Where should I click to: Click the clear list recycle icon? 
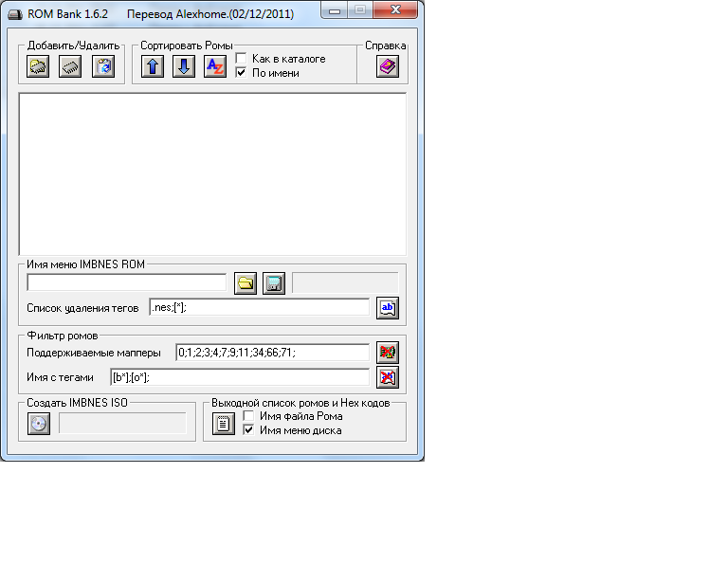point(103,66)
